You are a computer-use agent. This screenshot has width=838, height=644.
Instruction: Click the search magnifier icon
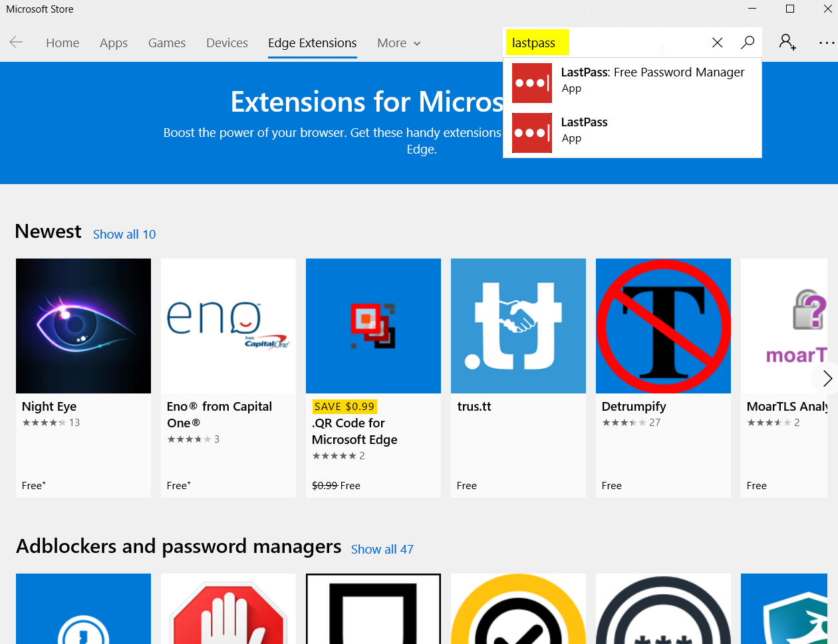coord(747,42)
